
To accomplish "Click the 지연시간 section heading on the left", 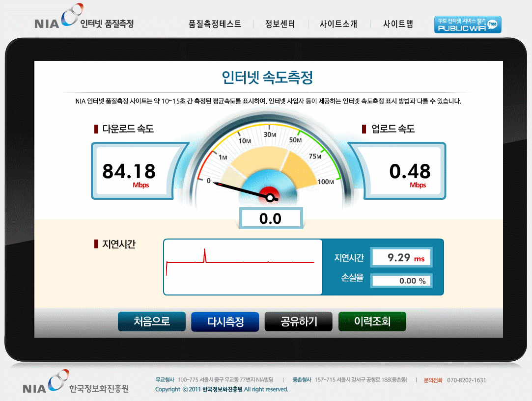I will [x=119, y=244].
